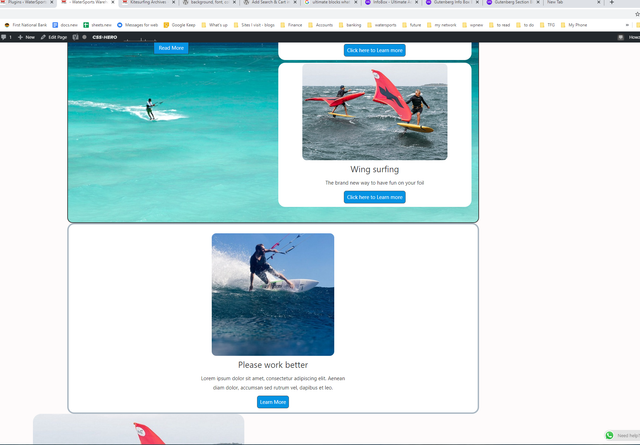The height and width of the screenshot is (445, 640).
Task: Close the Plugins - WaterSports tab
Action: (x=52, y=2)
